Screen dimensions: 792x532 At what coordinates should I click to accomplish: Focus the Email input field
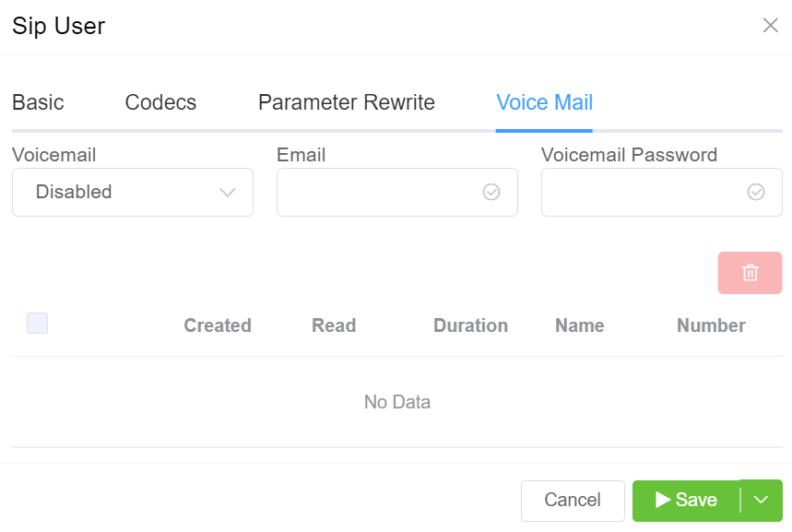380,192
